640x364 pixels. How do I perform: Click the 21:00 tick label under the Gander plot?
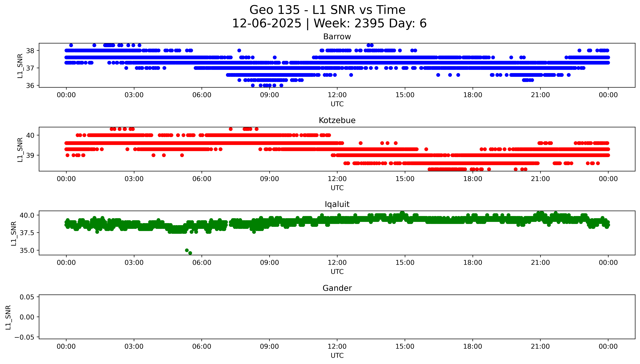540,346
